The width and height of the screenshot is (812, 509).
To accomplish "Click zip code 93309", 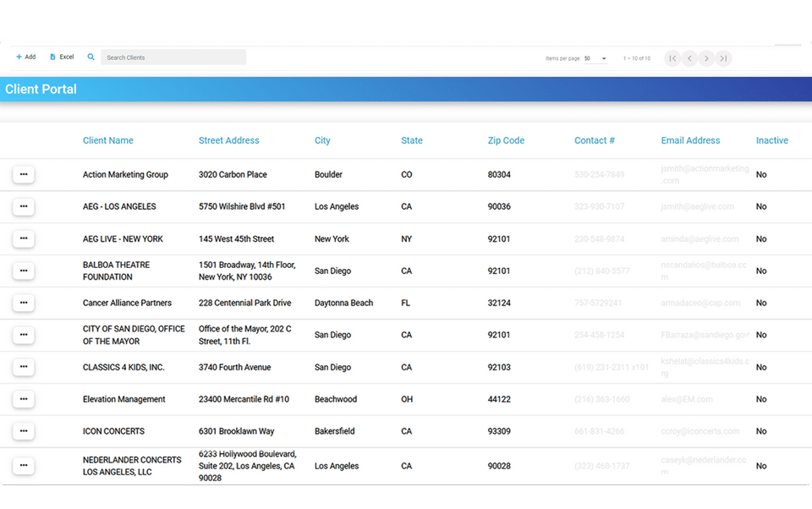I will pyautogui.click(x=499, y=431).
